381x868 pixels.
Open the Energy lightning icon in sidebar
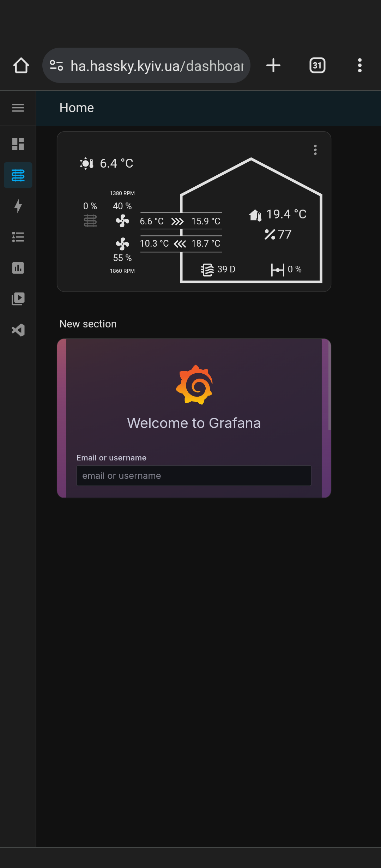(18, 206)
